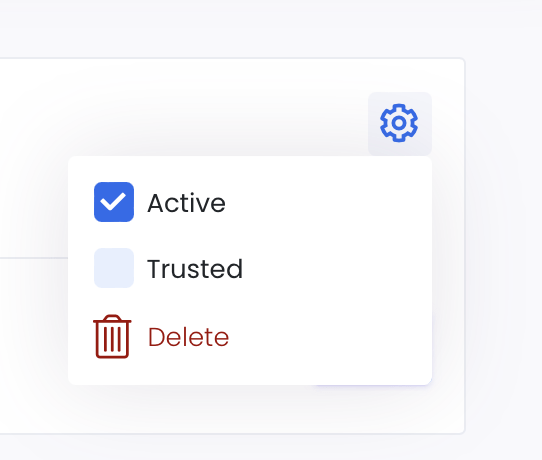Click the horizontal divider line left of menu
The height and width of the screenshot is (460, 542).
point(34,258)
